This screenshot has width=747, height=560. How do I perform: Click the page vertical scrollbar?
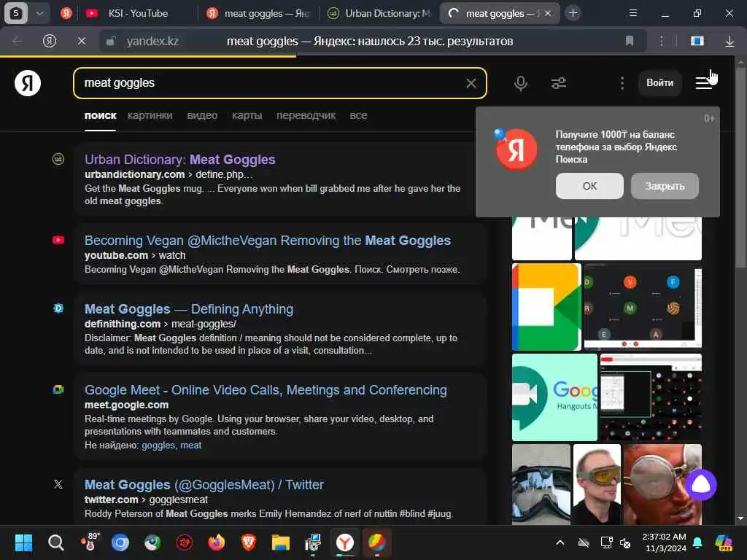[x=740, y=168]
